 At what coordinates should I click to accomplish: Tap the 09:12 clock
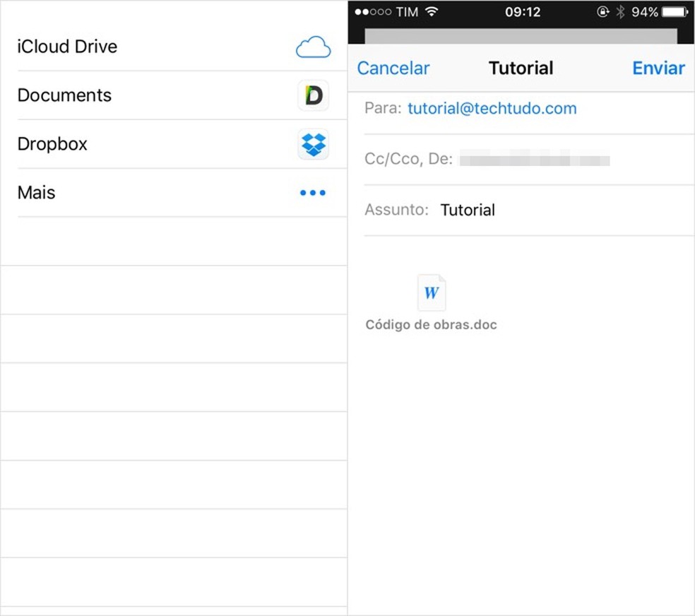(x=523, y=12)
